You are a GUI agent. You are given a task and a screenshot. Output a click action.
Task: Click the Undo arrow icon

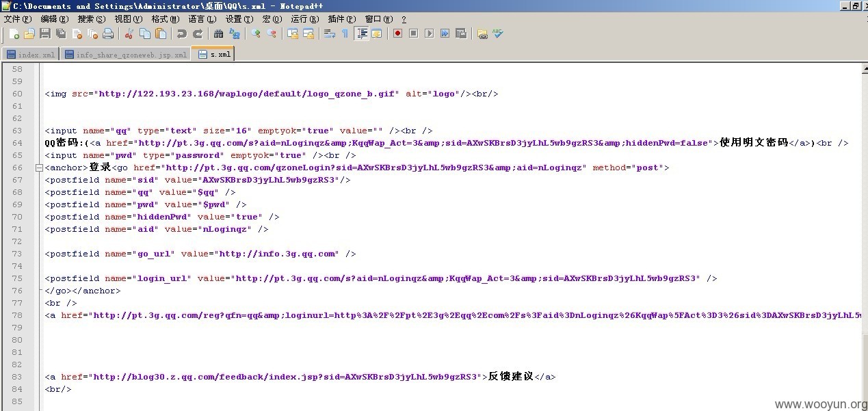click(x=181, y=34)
